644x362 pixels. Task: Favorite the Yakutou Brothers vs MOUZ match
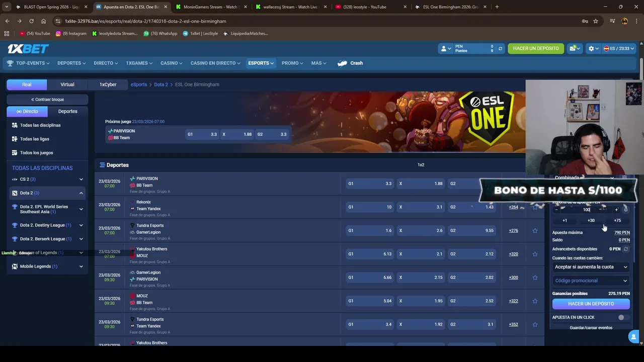(x=535, y=254)
